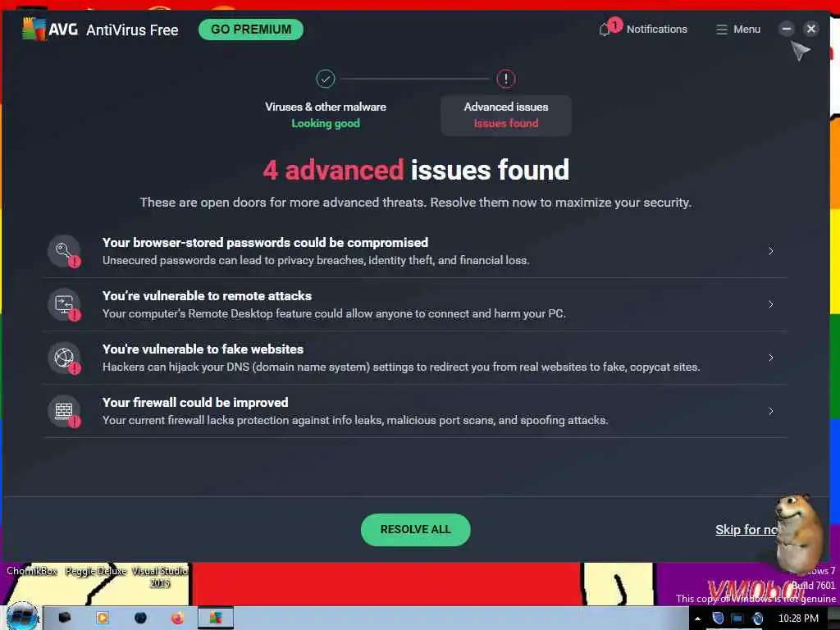Click 'Your browser-stored passwords could be compromised' title

tap(265, 243)
